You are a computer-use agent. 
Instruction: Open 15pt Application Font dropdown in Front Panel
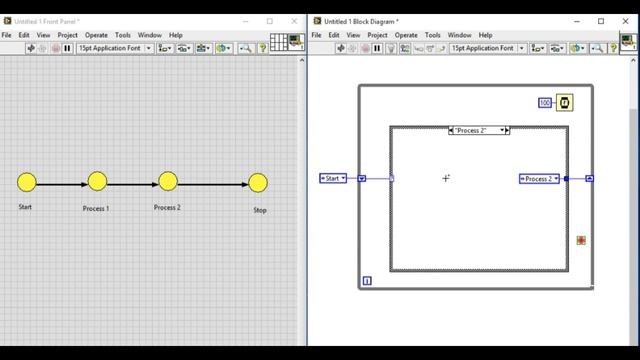(115, 48)
